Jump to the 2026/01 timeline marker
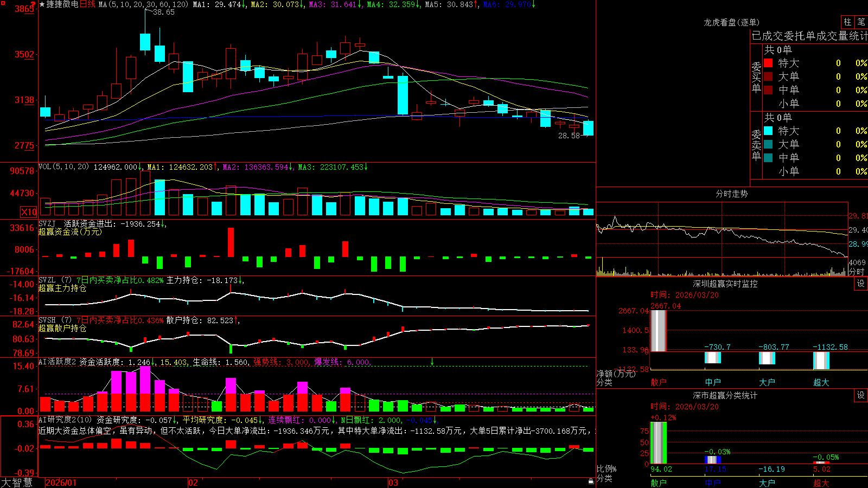The height and width of the screenshot is (488, 868). 61,483
